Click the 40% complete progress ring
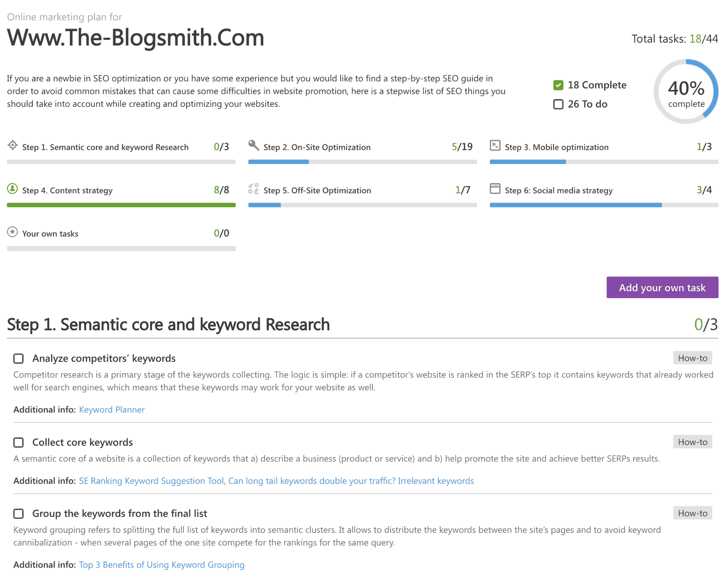This screenshot has height=577, width=728. tap(686, 91)
